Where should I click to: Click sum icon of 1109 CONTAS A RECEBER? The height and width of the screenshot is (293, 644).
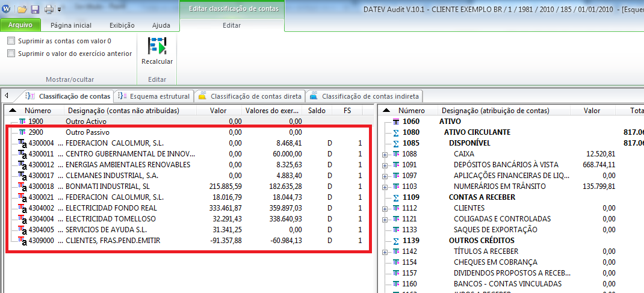tap(397, 197)
